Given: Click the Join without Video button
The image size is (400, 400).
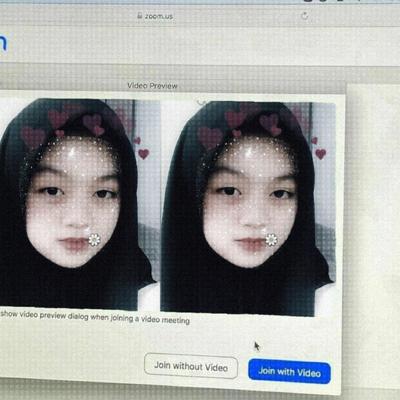Looking at the screenshot, I should point(191,366).
